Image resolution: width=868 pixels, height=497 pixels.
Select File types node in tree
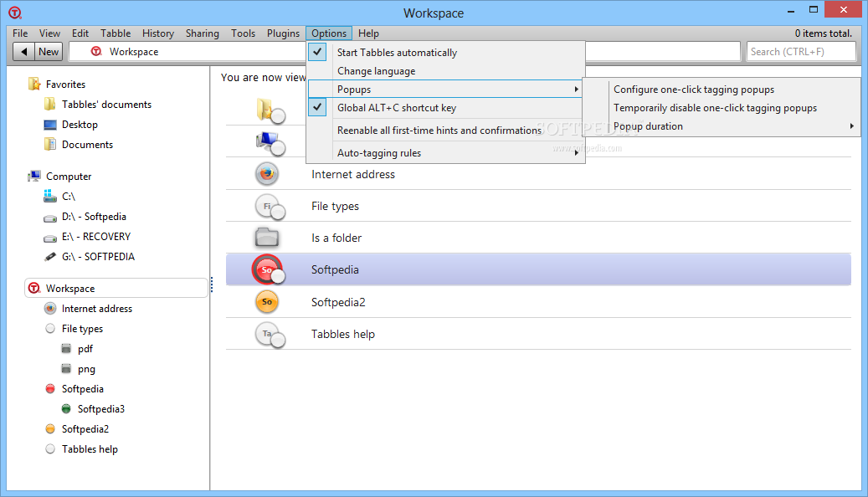coord(82,329)
